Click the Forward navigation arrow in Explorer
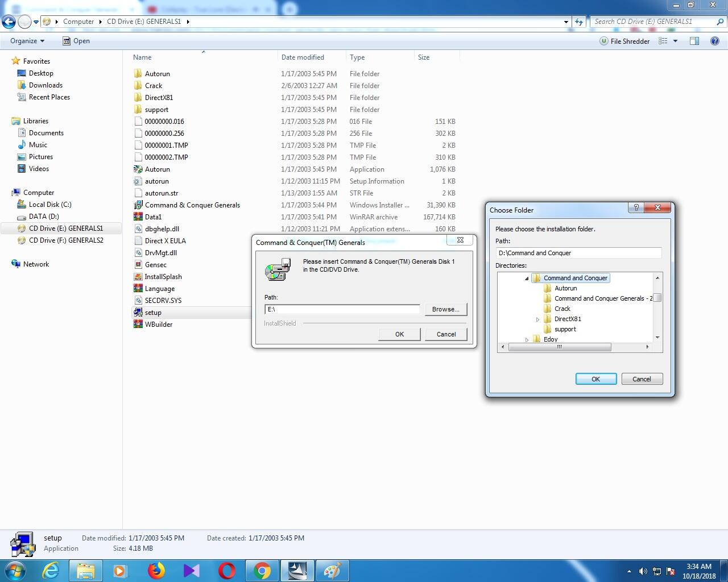The width and height of the screenshot is (728, 582). pyautogui.click(x=24, y=22)
